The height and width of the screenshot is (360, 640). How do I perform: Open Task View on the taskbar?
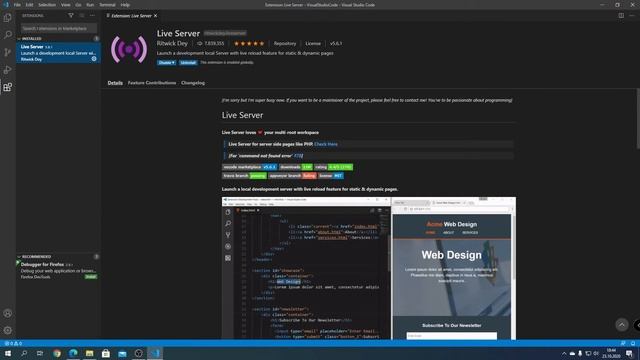click(x=40, y=353)
